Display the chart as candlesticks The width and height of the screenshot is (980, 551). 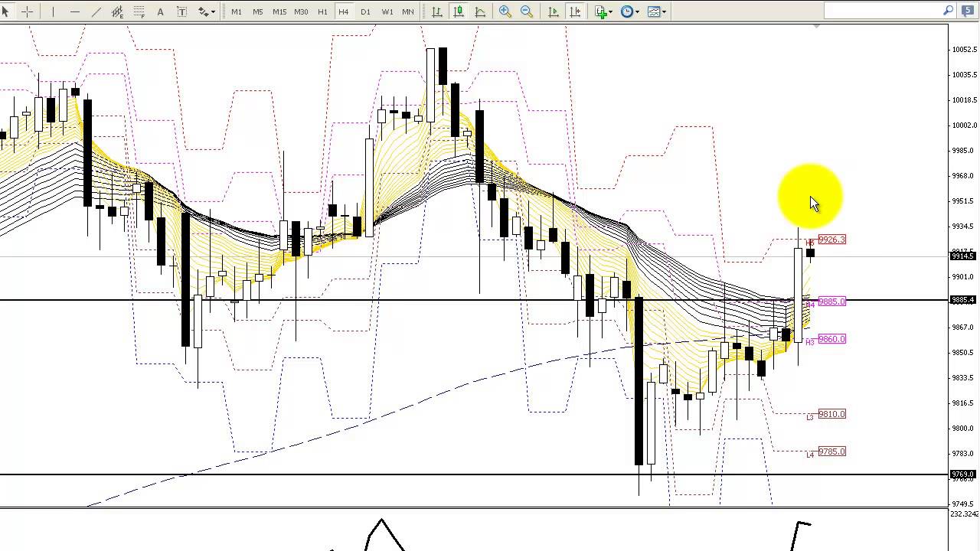pos(458,11)
